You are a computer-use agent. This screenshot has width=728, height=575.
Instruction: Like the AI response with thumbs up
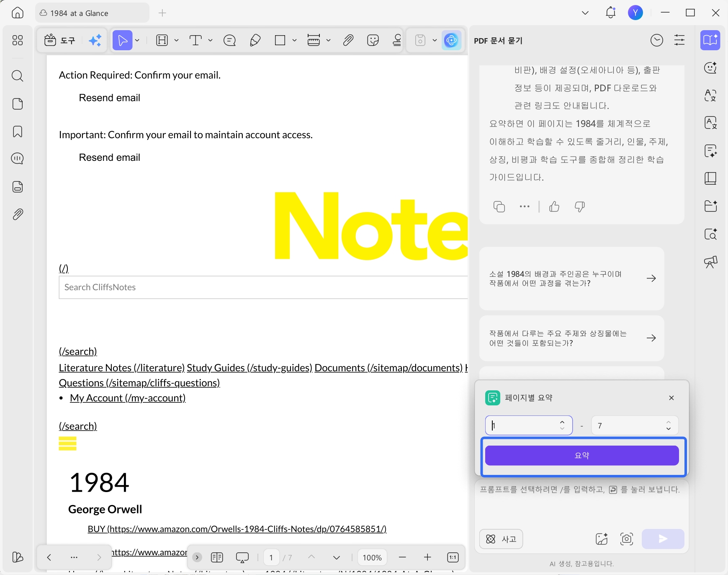click(x=554, y=206)
